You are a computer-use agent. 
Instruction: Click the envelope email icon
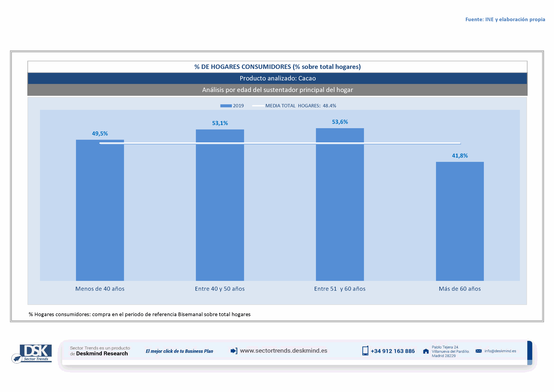478,351
